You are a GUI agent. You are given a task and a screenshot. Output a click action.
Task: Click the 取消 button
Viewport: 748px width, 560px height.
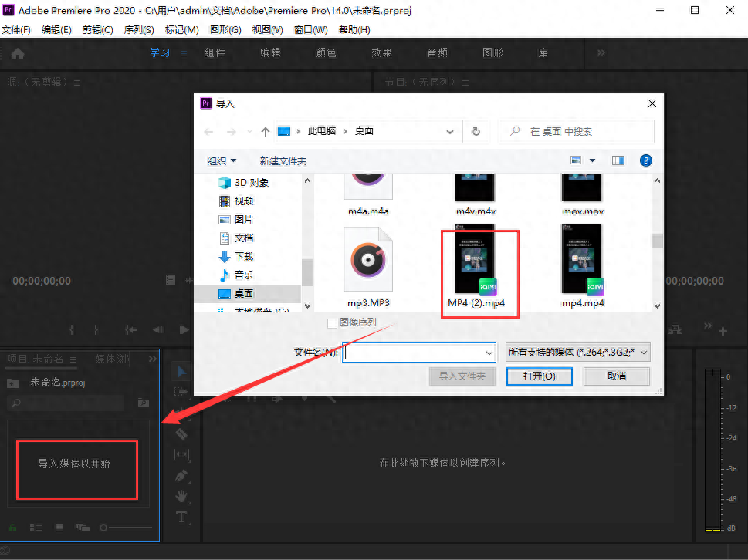pos(616,376)
